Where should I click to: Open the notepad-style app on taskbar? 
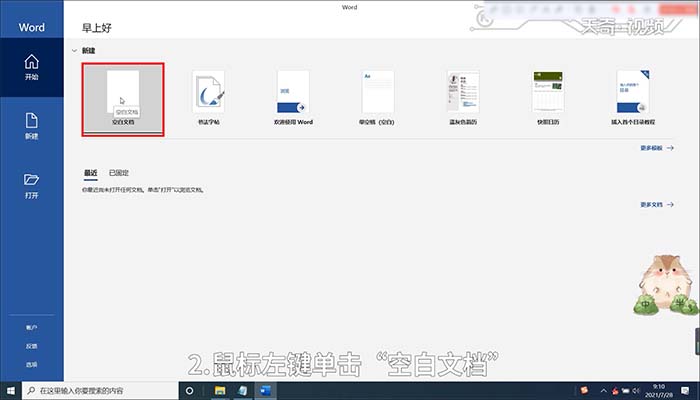click(242, 391)
